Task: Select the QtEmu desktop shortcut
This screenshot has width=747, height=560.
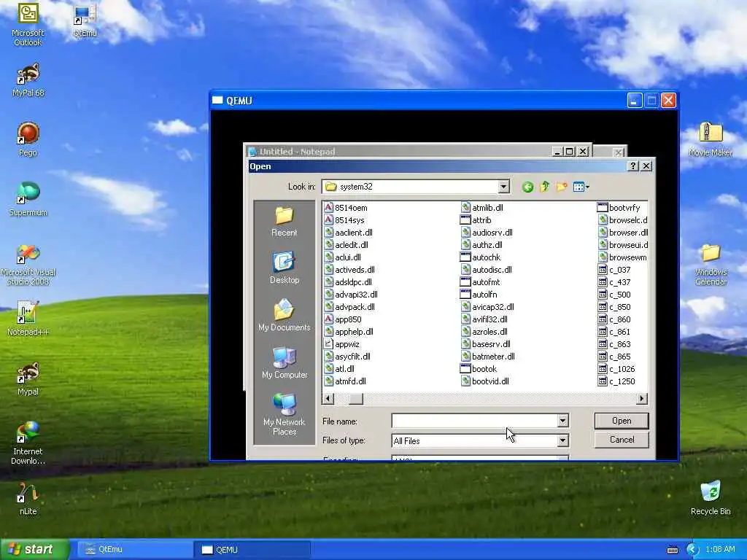Action: (85, 21)
